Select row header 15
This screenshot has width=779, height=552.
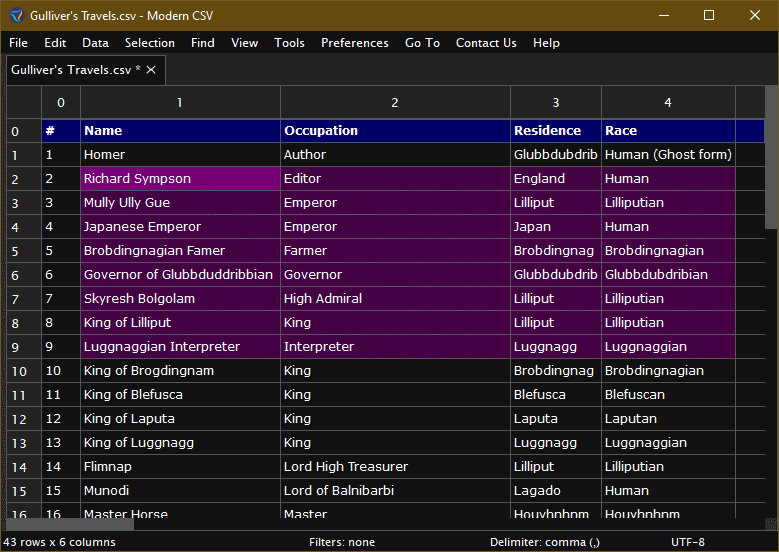[x=24, y=491]
